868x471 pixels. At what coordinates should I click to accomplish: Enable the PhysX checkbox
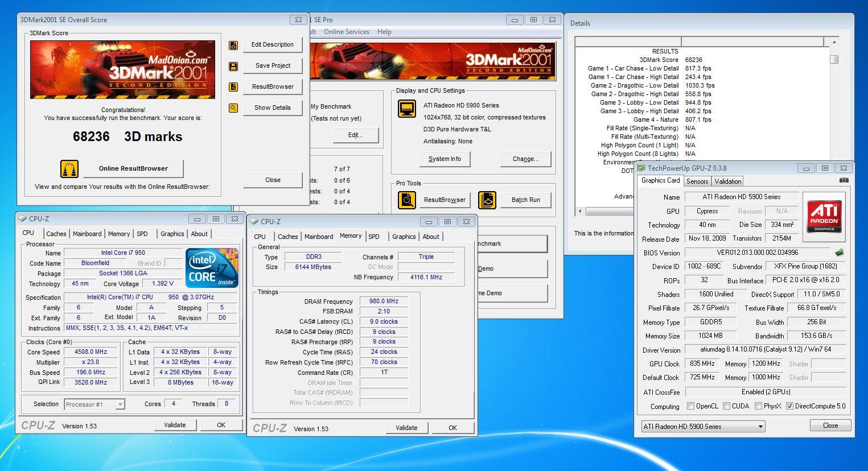[x=758, y=406]
